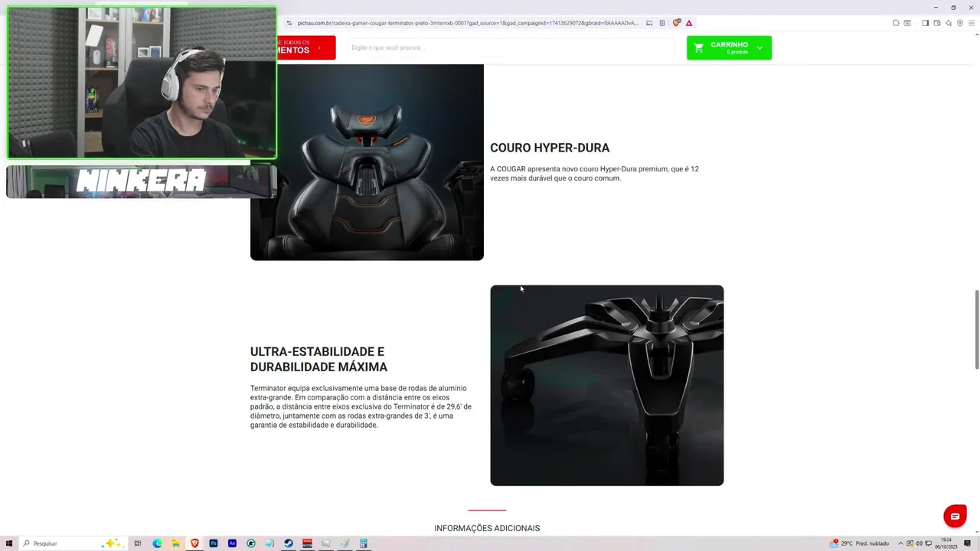Open the Brave Shields lion icon in address bar
The image size is (980, 551).
click(676, 23)
